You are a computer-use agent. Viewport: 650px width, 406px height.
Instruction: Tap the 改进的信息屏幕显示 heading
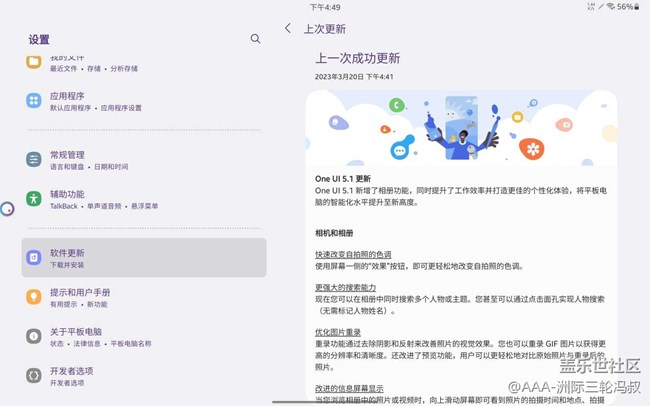pos(349,388)
